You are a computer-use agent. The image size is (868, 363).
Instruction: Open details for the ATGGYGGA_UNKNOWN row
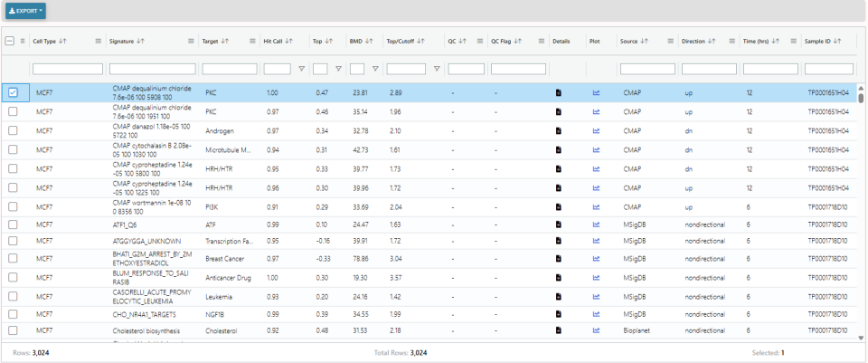pyautogui.click(x=559, y=241)
